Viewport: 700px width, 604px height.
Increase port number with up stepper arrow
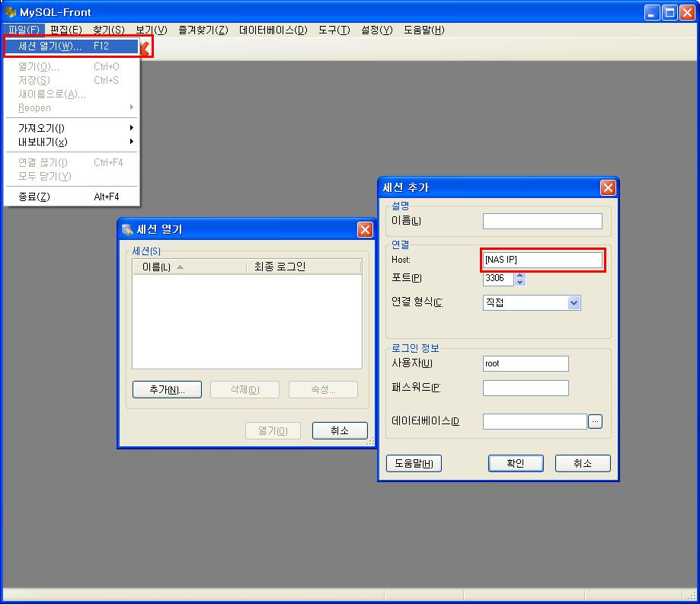click(x=519, y=275)
